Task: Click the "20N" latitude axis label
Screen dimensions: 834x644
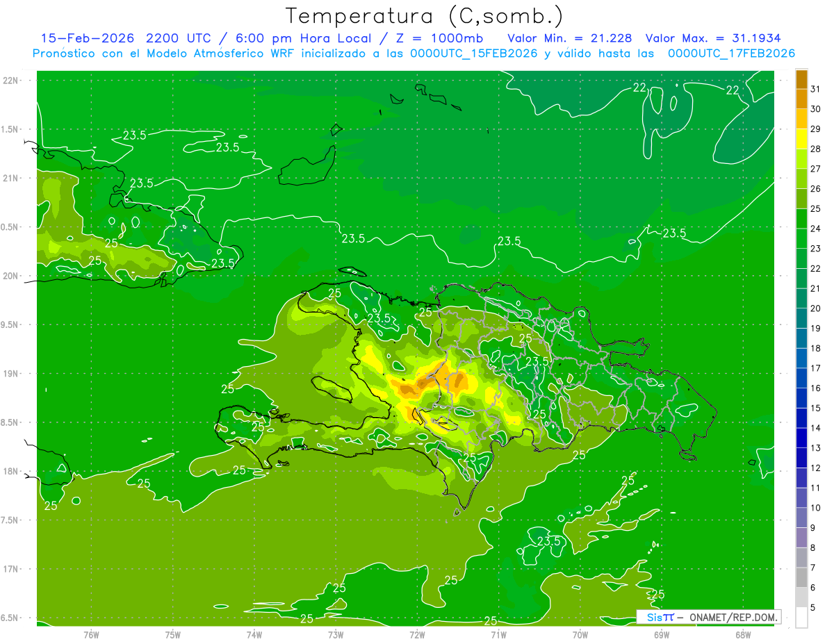Action: coord(10,276)
